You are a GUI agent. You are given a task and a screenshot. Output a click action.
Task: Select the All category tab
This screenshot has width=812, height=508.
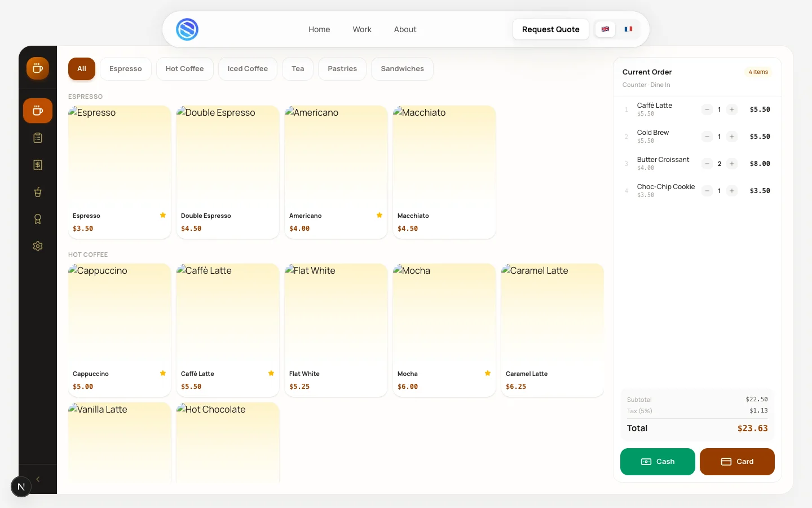tap(82, 69)
